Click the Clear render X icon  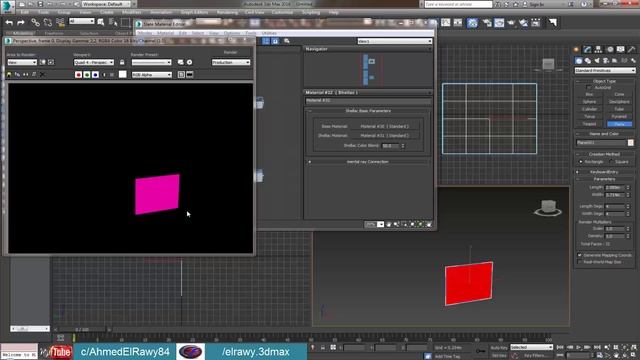coord(42,75)
